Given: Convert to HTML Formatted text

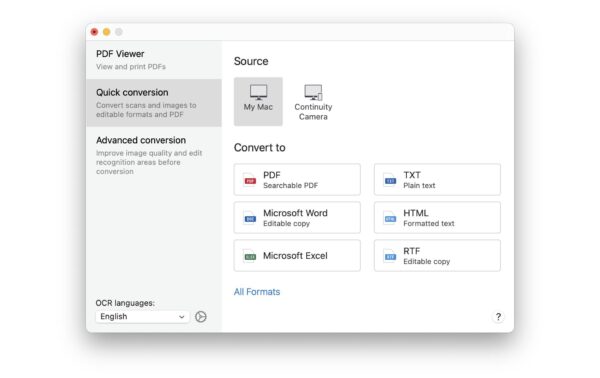Looking at the screenshot, I should click(437, 218).
